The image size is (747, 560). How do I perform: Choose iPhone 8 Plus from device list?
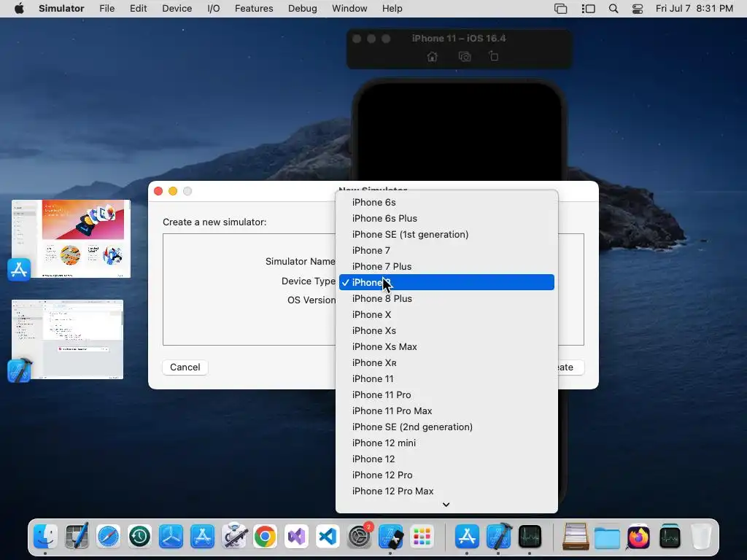tap(446, 298)
